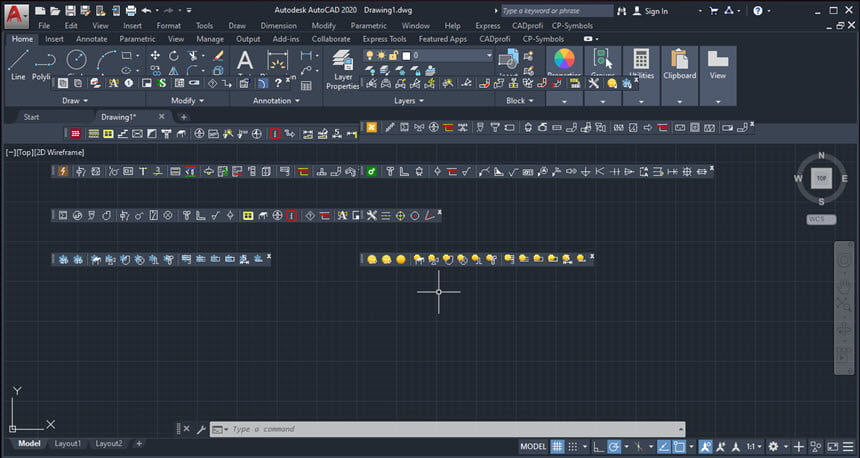This screenshot has width=860, height=458.
Task: Select the Circle drawing tool
Action: tap(76, 59)
